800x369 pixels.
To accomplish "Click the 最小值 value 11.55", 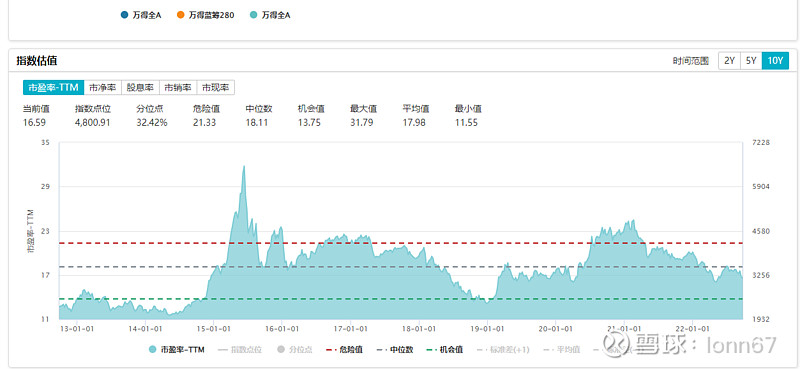I will (466, 122).
